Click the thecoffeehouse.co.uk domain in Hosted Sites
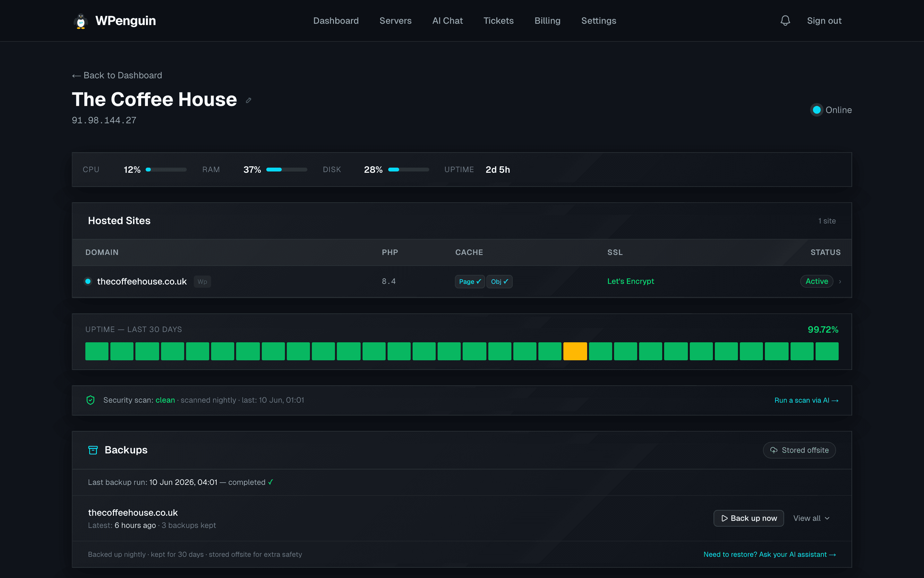Image resolution: width=924 pixels, height=578 pixels. click(142, 281)
